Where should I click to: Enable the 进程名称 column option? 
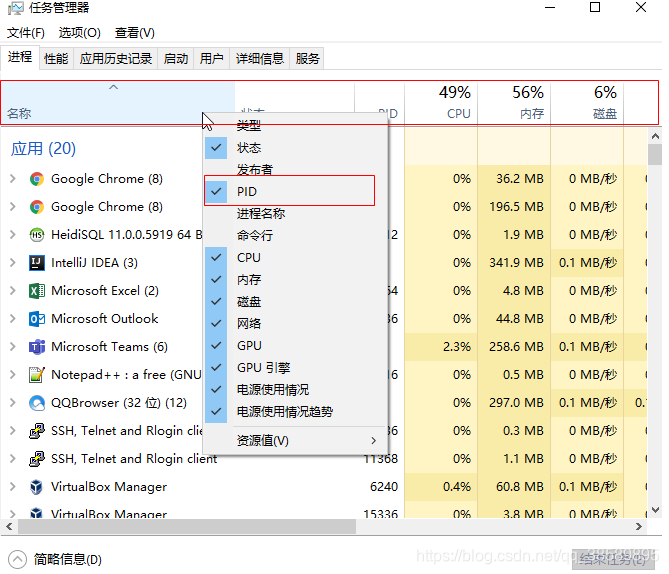[x=296, y=213]
